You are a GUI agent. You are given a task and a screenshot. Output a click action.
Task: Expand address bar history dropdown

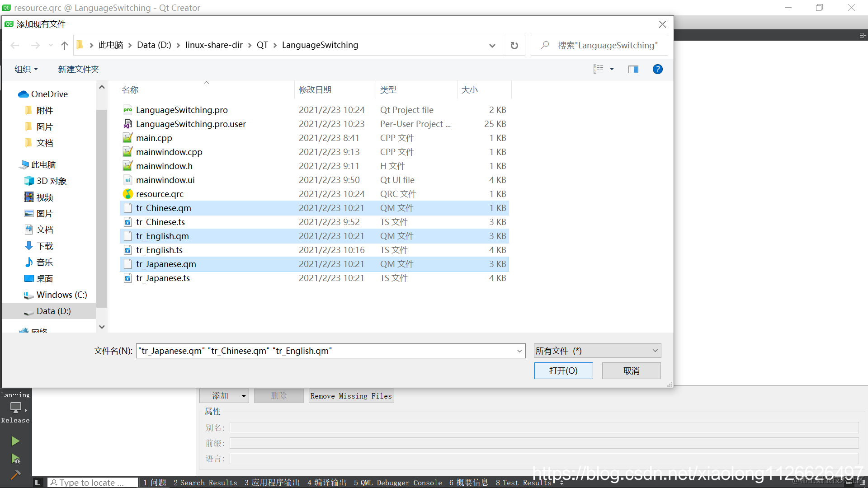point(492,45)
